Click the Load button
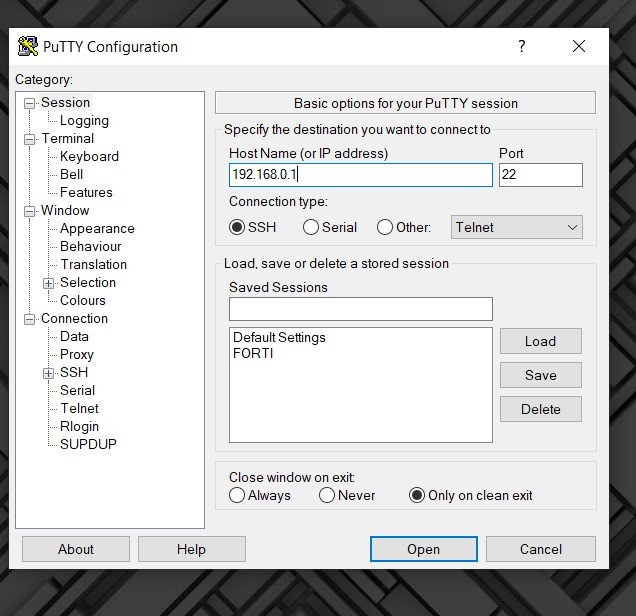The height and width of the screenshot is (616, 636). [541, 341]
